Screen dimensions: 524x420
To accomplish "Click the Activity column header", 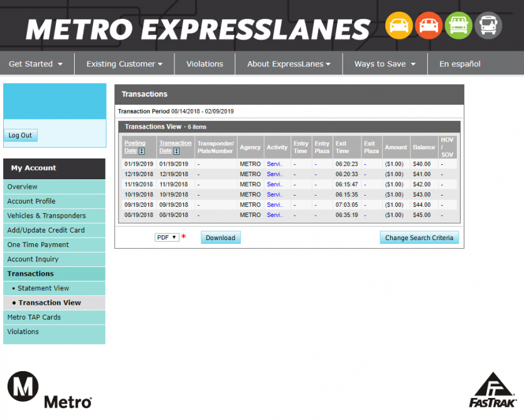I will pyautogui.click(x=277, y=147).
